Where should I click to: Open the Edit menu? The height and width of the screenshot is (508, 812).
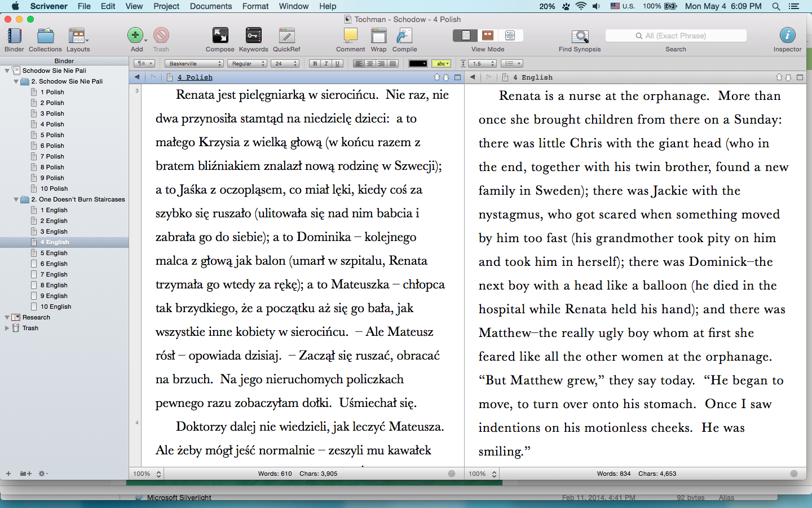(108, 6)
